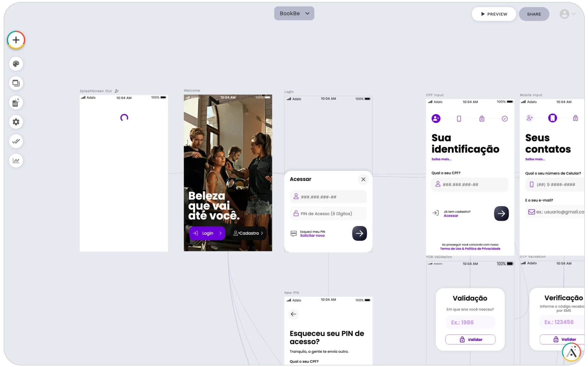Open the user account menu
Viewport: 588px width, 367px height.
[567, 14]
